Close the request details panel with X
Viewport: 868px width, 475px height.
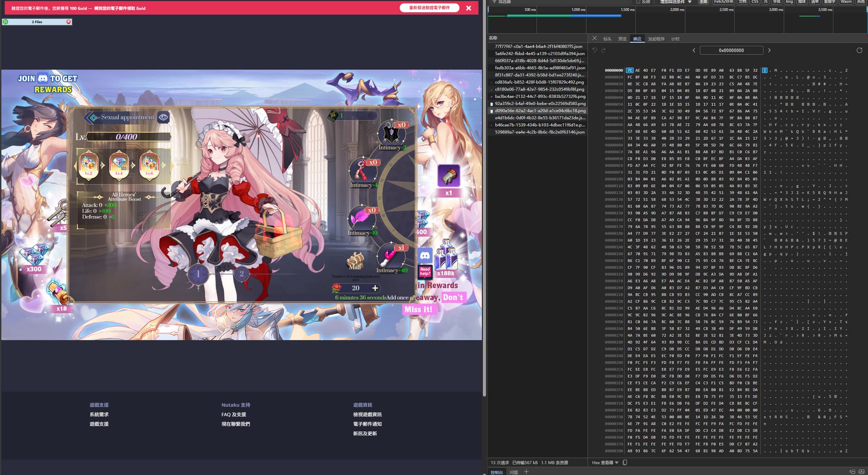click(x=594, y=38)
